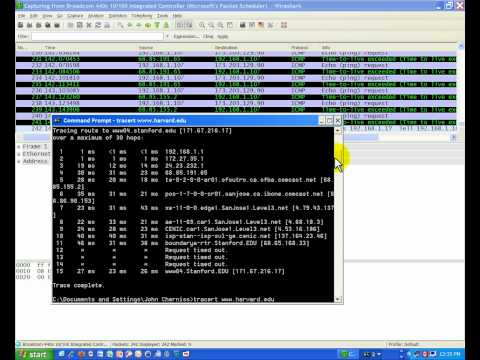Viewport: 480px width, 360px height.
Task: Open the interface list toolbar icon
Action: click(20, 25)
